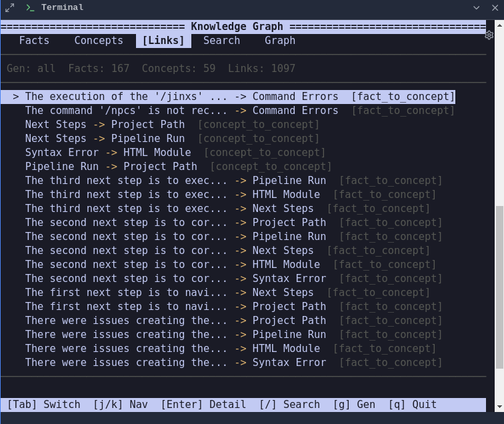Click the scrollbar down arrow
Viewport: 504px width, 424px height.
[499, 407]
